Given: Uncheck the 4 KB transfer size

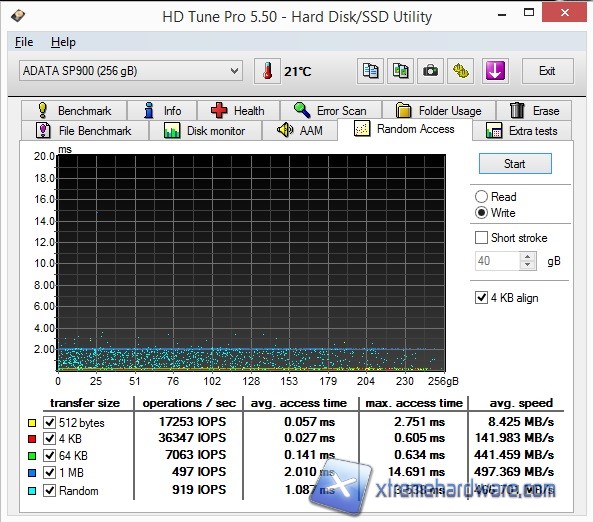Looking at the screenshot, I should [50, 438].
